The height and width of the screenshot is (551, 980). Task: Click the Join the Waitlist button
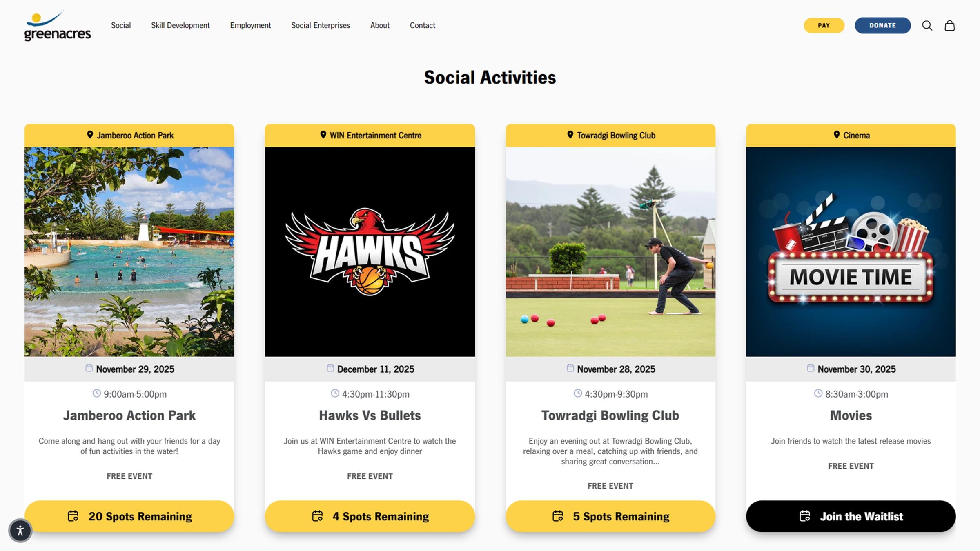point(851,516)
